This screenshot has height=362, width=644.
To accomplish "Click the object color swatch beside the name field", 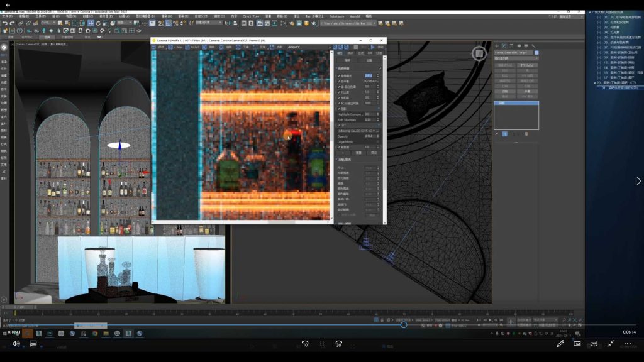I will tap(536, 53).
